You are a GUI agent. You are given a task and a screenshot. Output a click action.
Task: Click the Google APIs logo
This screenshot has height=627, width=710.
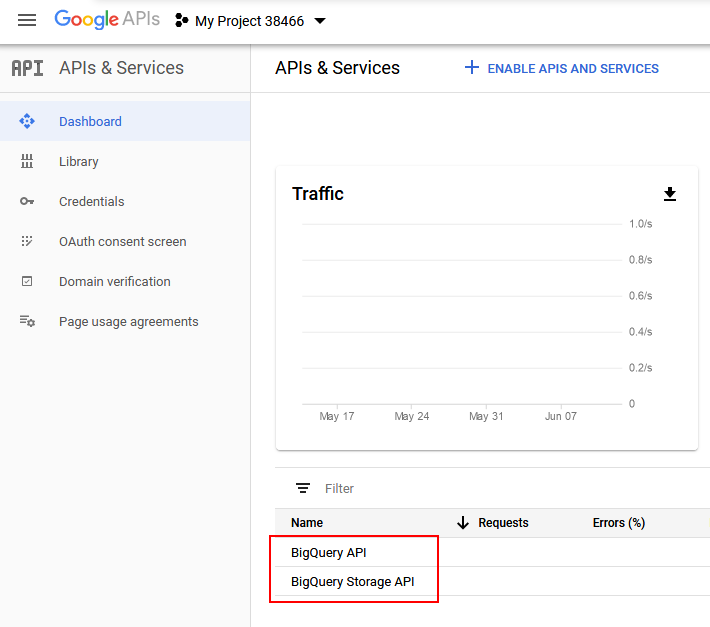click(107, 20)
